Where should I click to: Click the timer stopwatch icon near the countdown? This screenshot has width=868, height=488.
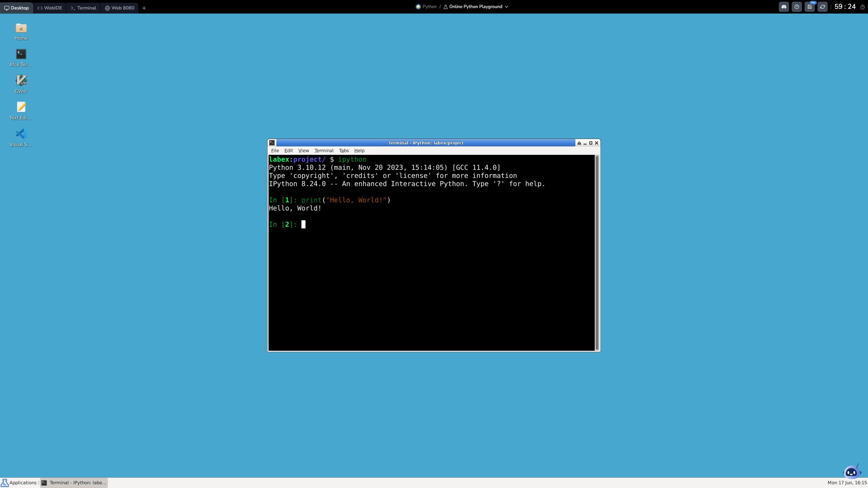(x=863, y=6)
